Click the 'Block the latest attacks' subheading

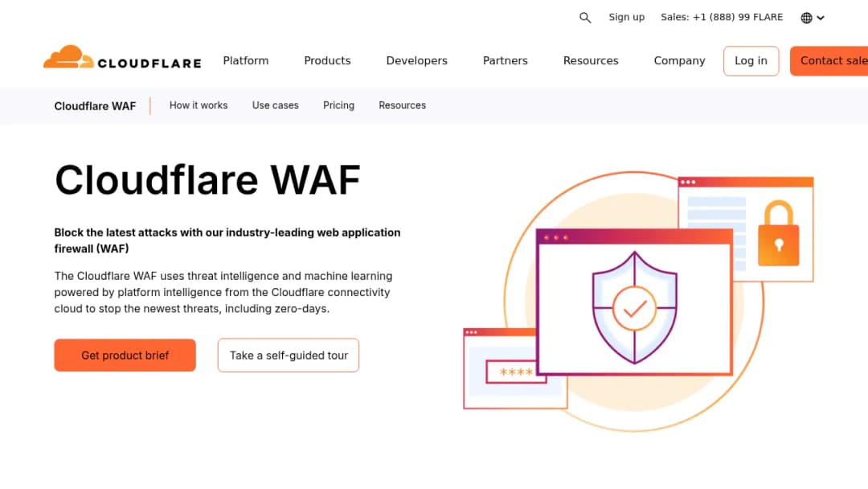[x=227, y=240]
